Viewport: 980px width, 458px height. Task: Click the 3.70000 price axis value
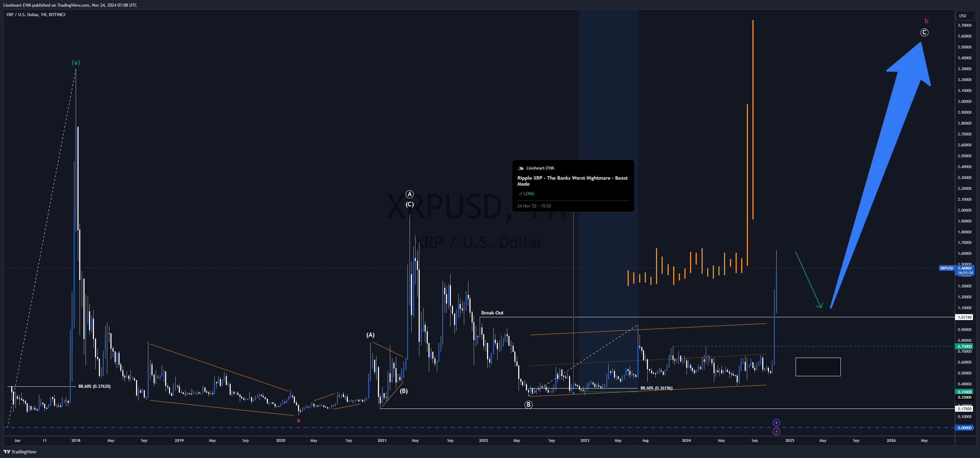pyautogui.click(x=965, y=25)
